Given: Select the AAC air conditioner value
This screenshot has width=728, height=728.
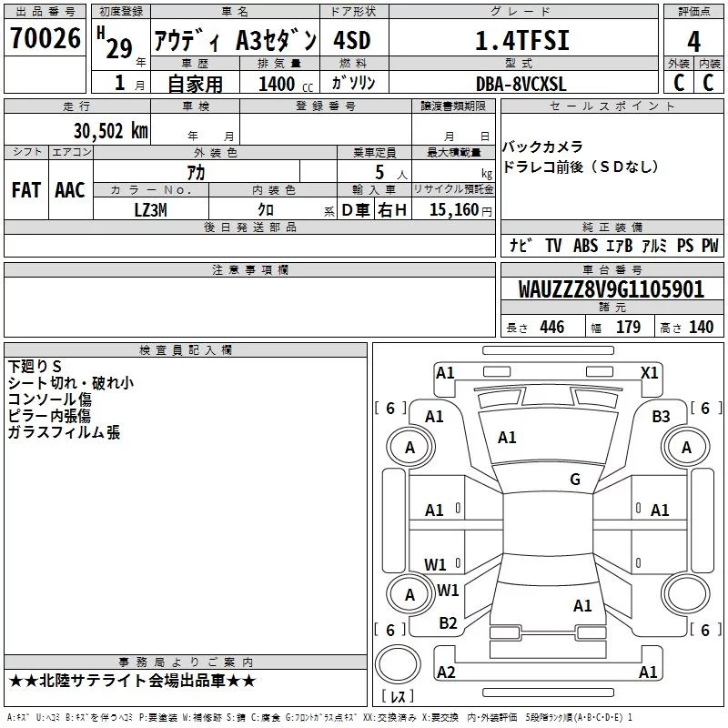Looking at the screenshot, I should click(x=69, y=189).
